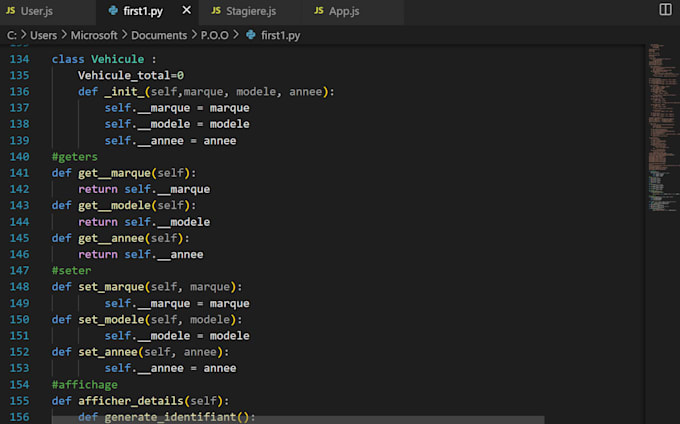Click line number 147
Viewport: 680px width, 424px height.
(20, 271)
